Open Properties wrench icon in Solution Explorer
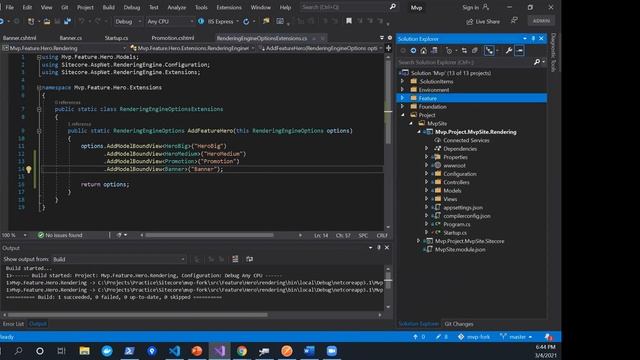Screen dimensions: 640x360 (x=509, y=51)
